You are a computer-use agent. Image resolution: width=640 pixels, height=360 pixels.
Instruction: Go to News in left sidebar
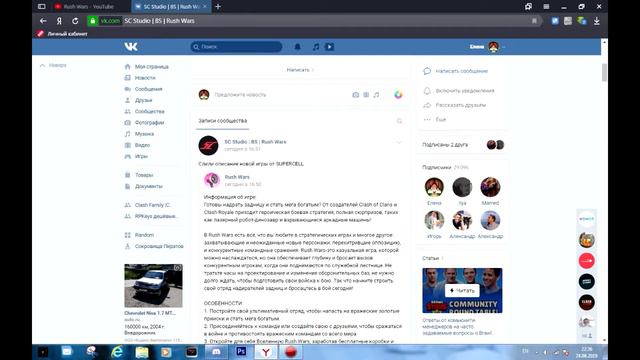click(145, 78)
